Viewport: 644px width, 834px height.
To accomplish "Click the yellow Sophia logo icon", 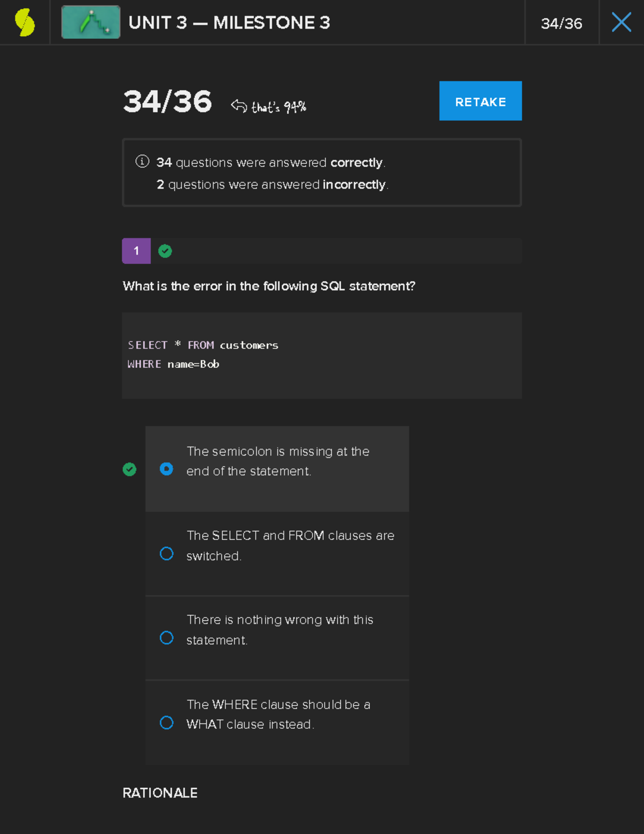I will tap(25, 23).
